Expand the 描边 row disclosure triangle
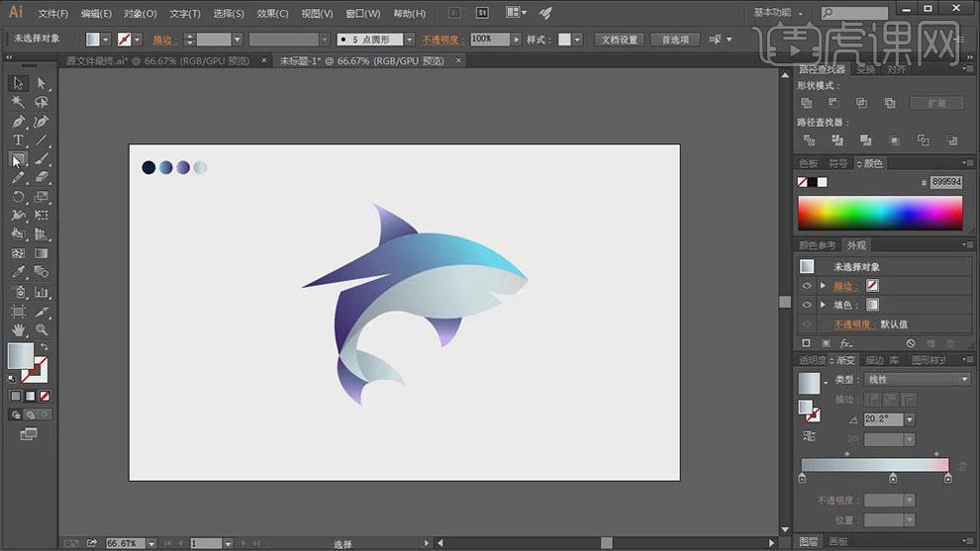This screenshot has height=551, width=980. (823, 285)
